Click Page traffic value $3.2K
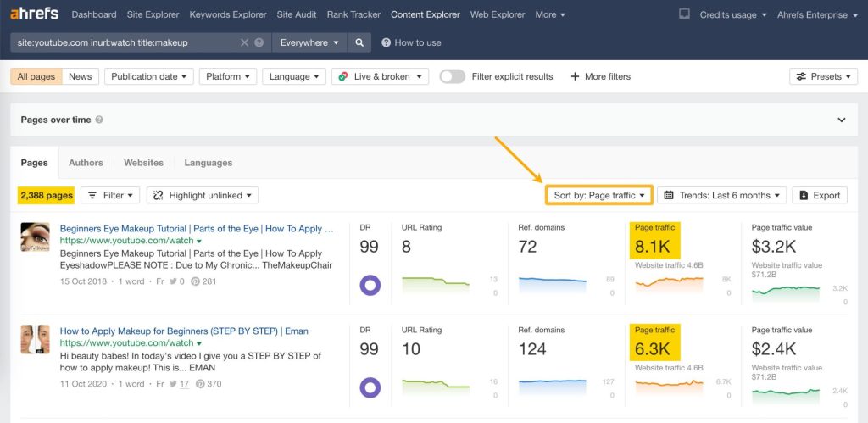Image resolution: width=868 pixels, height=423 pixels. click(774, 247)
